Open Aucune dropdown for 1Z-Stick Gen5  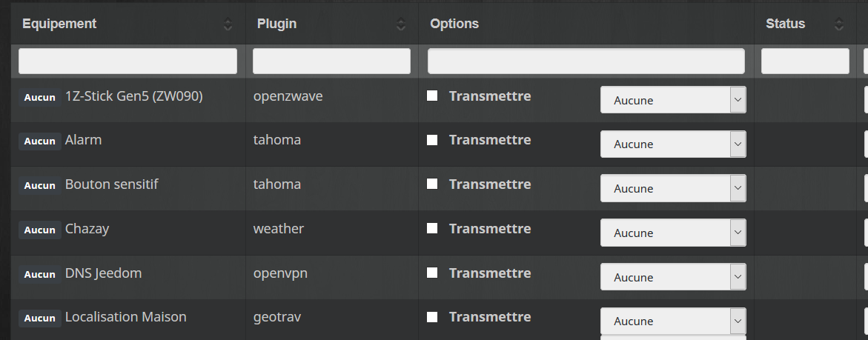672,100
